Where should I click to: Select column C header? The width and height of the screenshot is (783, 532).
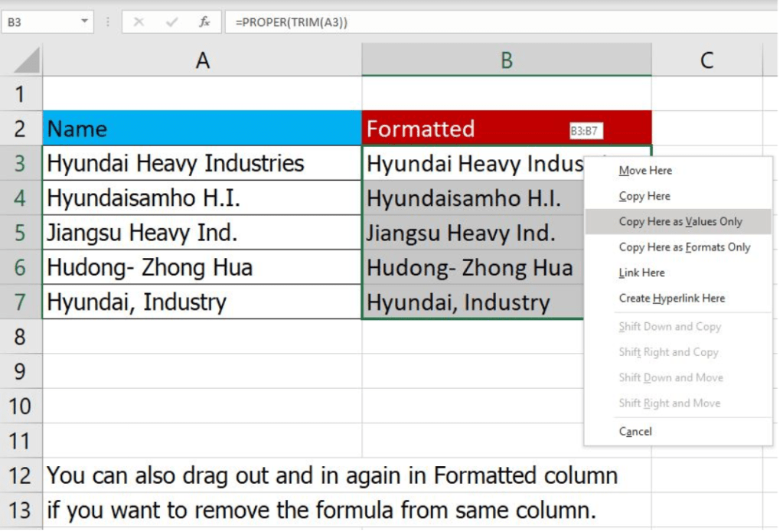coord(706,60)
